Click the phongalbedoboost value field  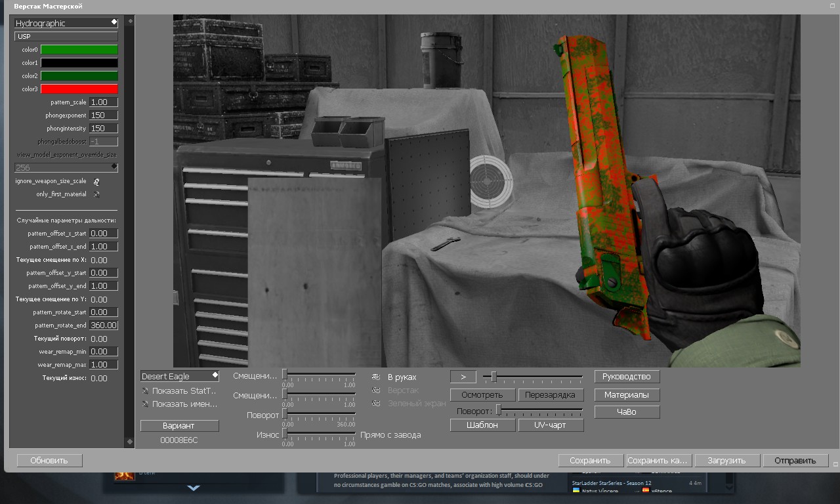pyautogui.click(x=104, y=142)
